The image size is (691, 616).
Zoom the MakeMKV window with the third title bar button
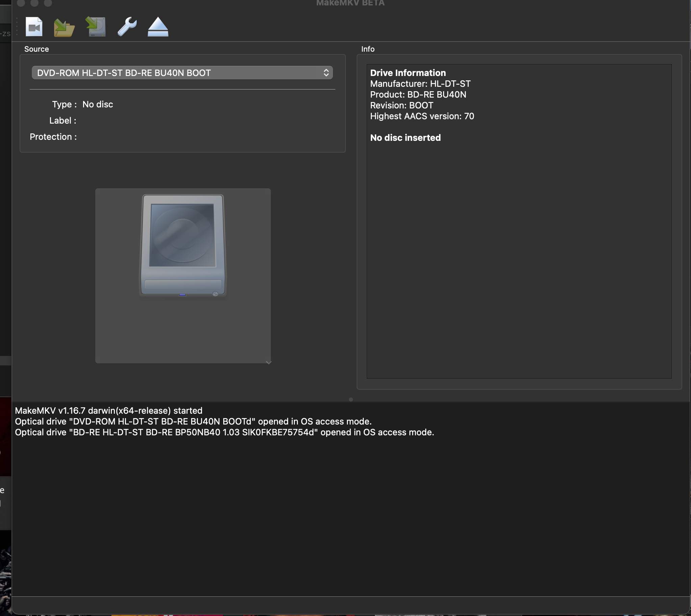pos(48,3)
